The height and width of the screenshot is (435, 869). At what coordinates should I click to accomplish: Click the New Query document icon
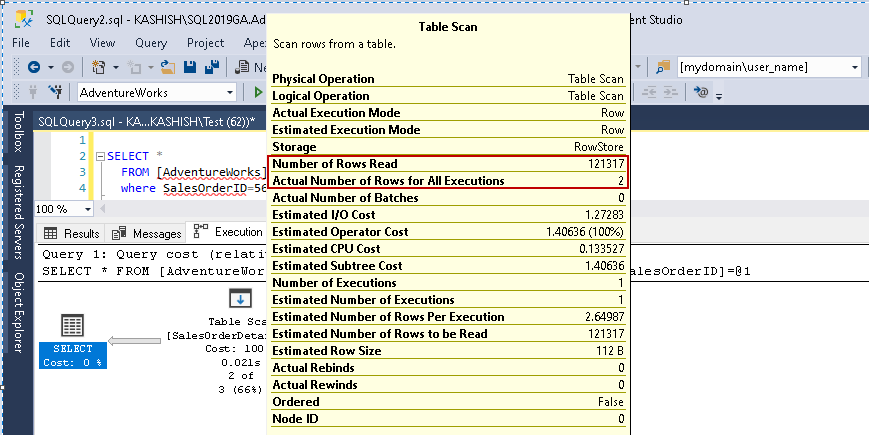(242, 67)
